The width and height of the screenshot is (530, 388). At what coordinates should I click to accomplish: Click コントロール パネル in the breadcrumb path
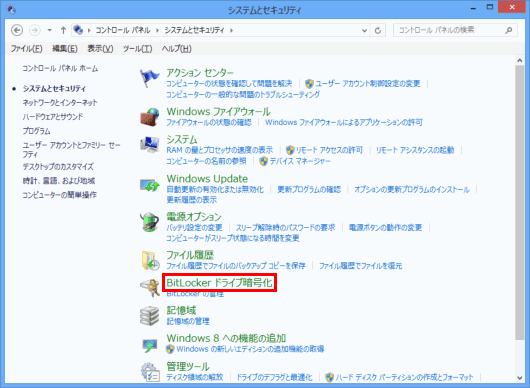click(123, 30)
